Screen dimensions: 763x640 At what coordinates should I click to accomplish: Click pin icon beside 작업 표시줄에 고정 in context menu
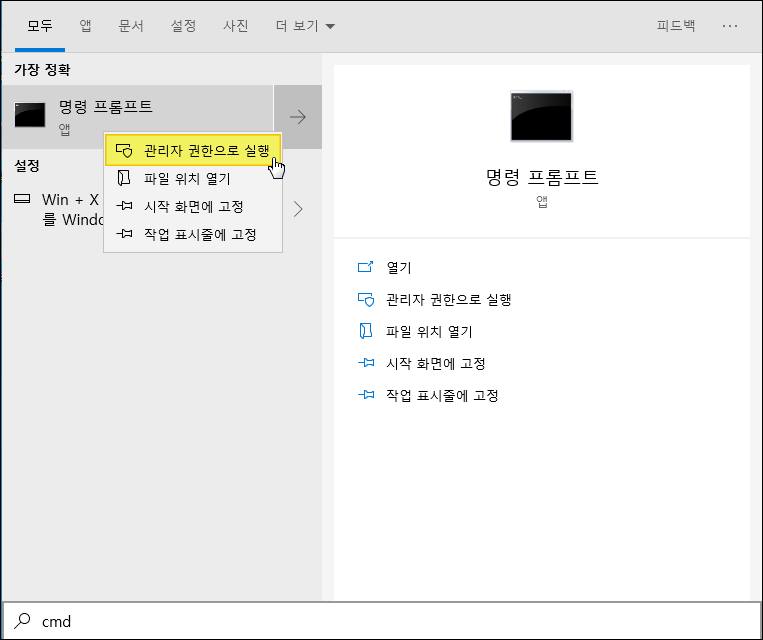coord(124,234)
